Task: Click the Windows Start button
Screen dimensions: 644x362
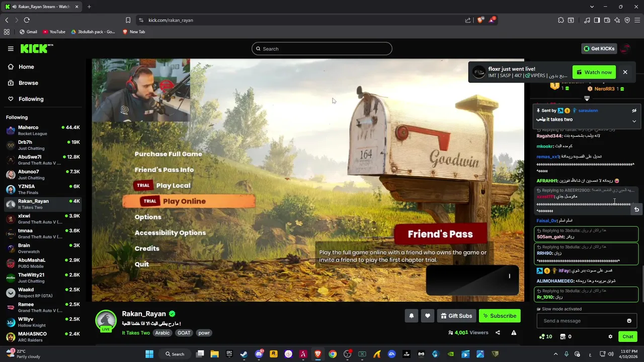Action: coord(149,354)
